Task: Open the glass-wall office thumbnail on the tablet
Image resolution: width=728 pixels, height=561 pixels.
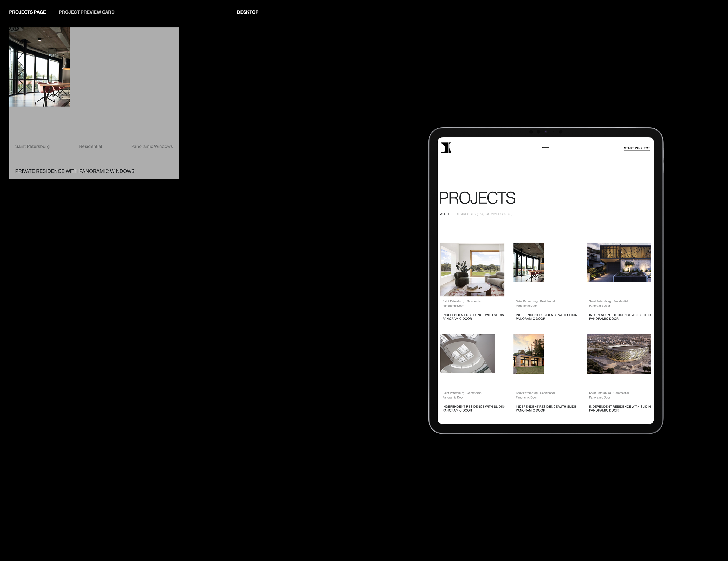Action: click(x=528, y=262)
